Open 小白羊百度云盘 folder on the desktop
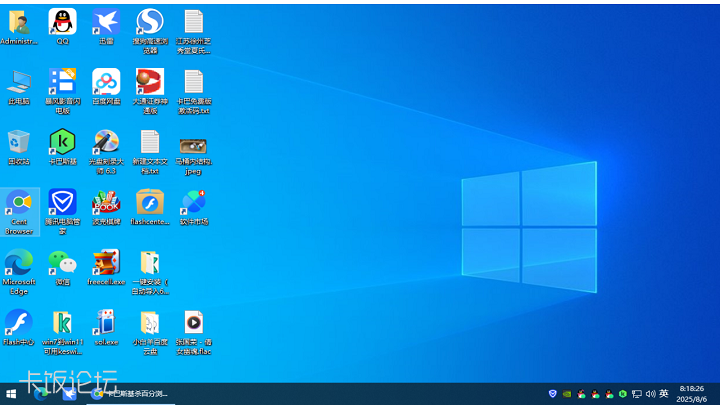Screen dimensions: 720x405 150,332
